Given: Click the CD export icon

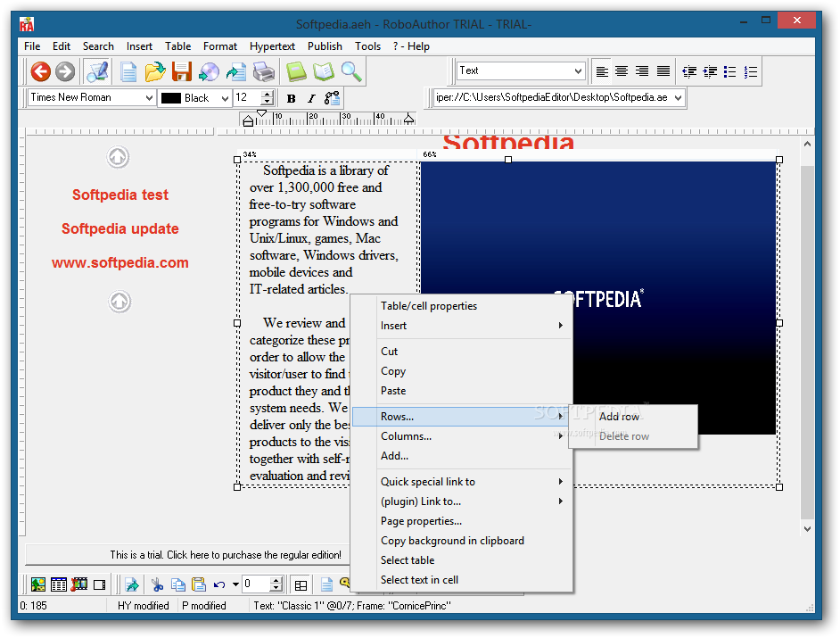Looking at the screenshot, I should pos(209,71).
